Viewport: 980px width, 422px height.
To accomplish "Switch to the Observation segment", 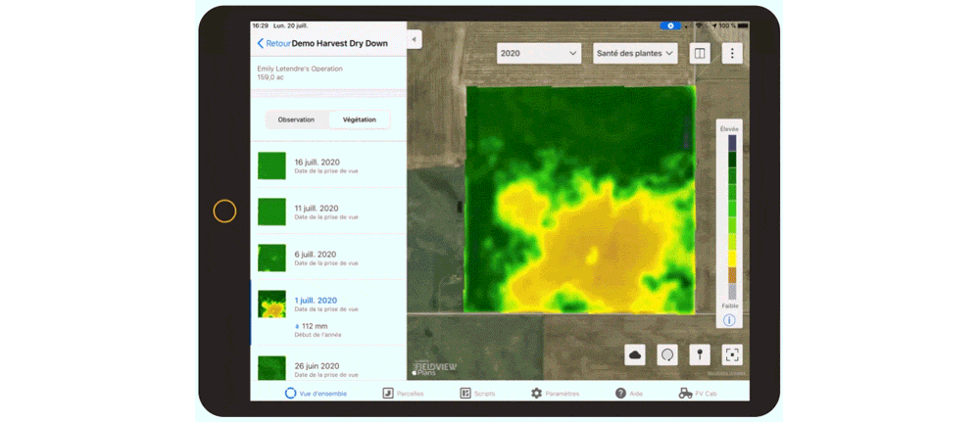I will [x=296, y=119].
